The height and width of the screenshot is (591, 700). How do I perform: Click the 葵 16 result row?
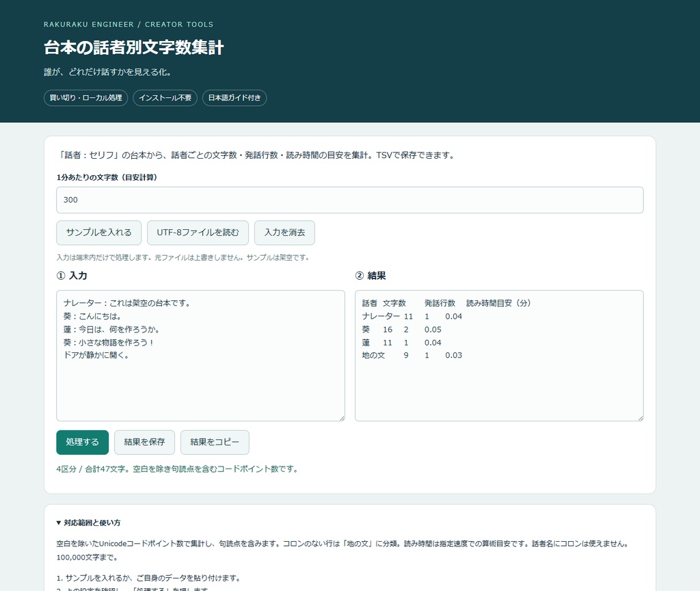(402, 330)
